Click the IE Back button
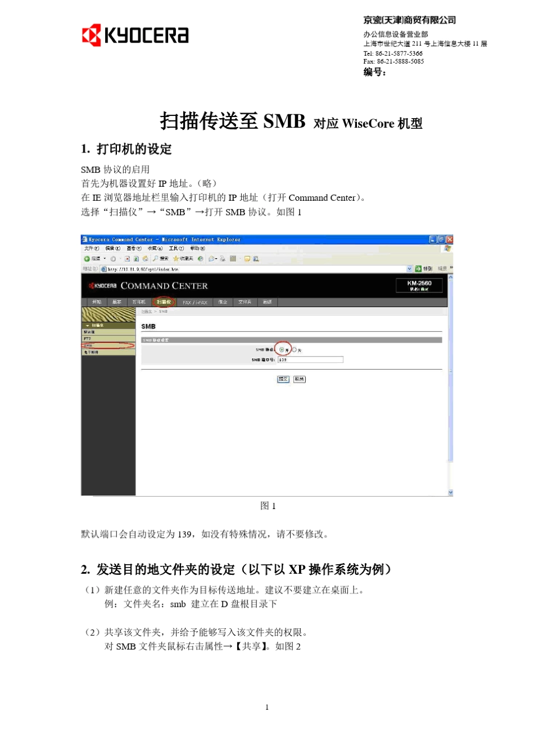 click(x=92, y=259)
